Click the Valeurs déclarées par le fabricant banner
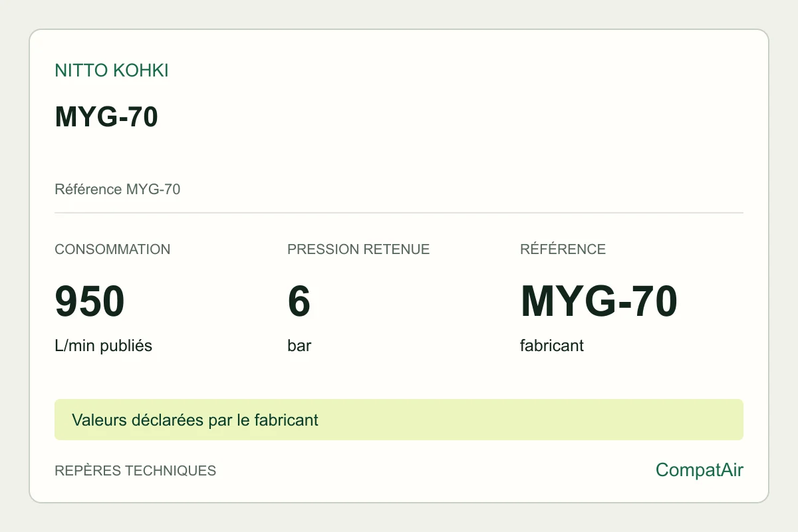Screen dimensions: 798x532 coord(195,420)
